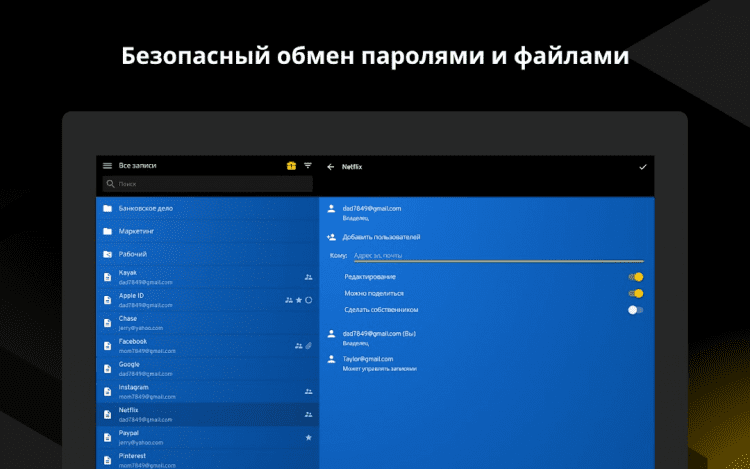Select the Pinterest record
The height and width of the screenshot is (469, 750).
coord(208,460)
